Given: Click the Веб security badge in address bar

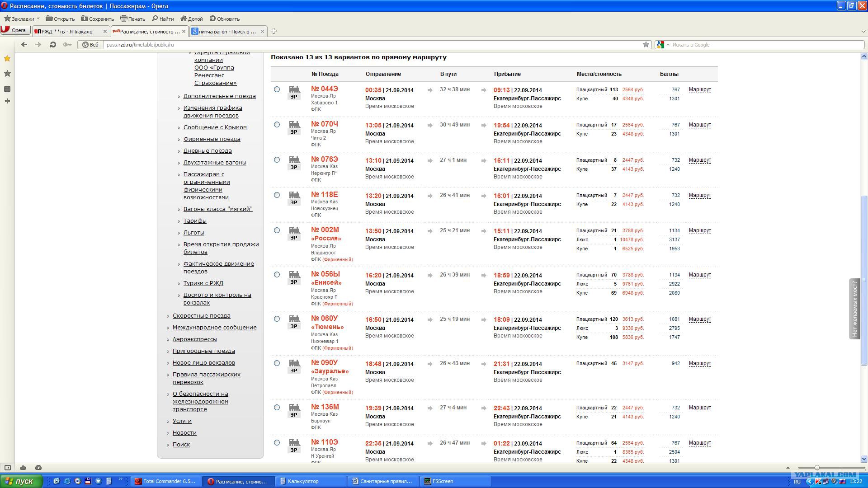Looking at the screenshot, I should coord(90,45).
